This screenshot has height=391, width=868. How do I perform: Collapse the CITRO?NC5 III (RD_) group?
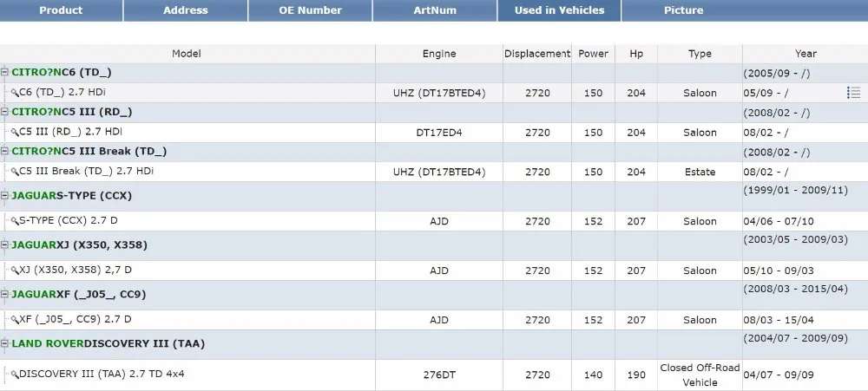(x=5, y=112)
